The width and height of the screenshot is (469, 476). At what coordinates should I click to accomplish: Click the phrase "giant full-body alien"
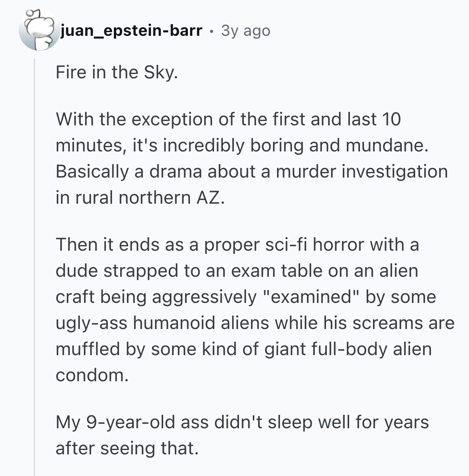click(348, 349)
